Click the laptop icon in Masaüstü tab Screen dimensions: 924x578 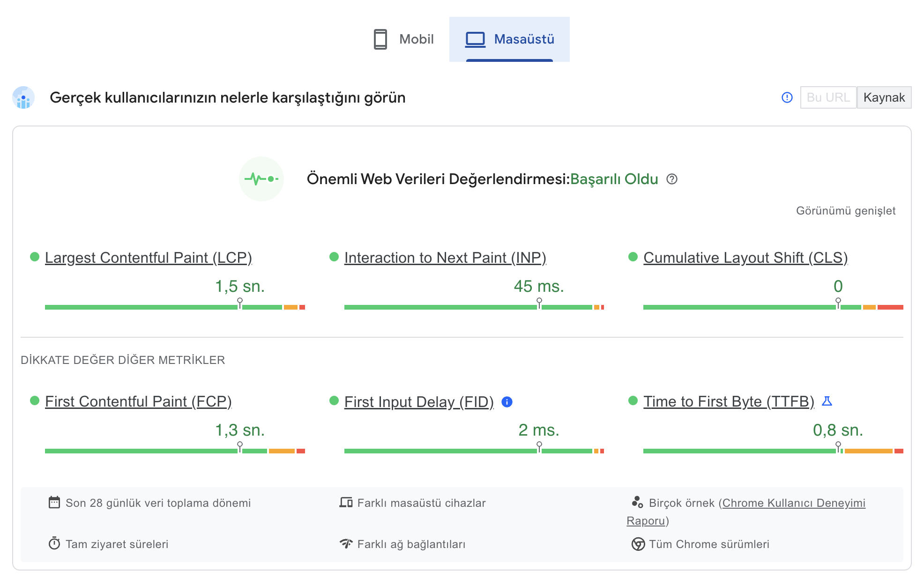(x=475, y=39)
